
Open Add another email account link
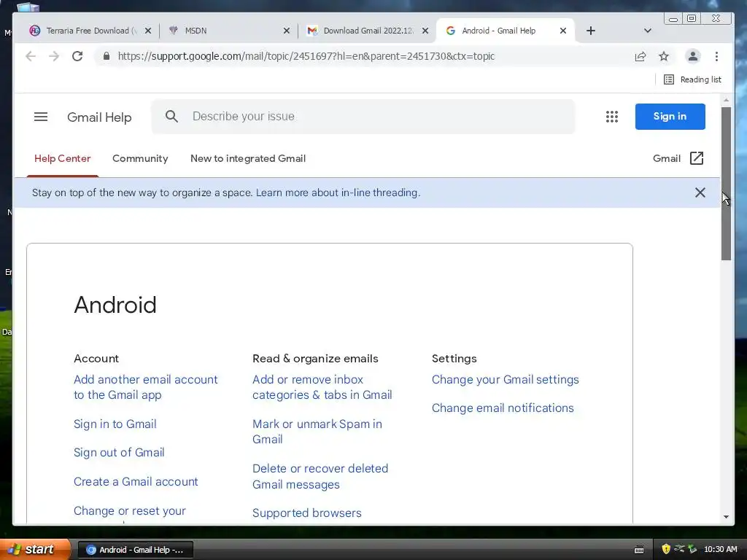[146, 387]
